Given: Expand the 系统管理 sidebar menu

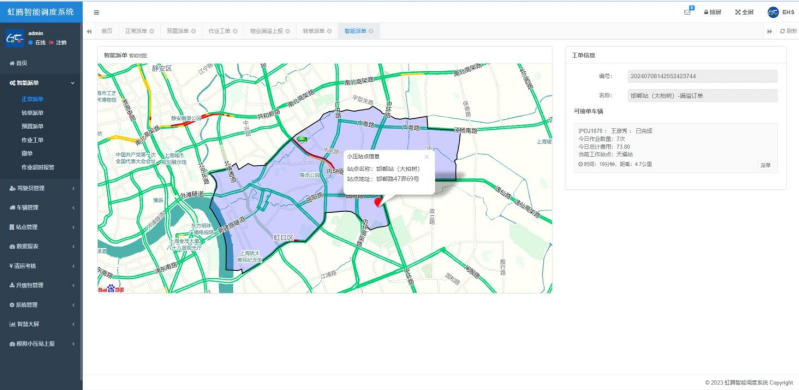Looking at the screenshot, I should tap(41, 304).
